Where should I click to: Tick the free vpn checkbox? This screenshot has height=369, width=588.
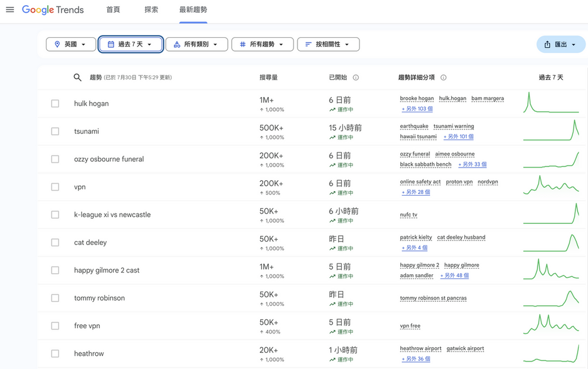click(x=55, y=325)
